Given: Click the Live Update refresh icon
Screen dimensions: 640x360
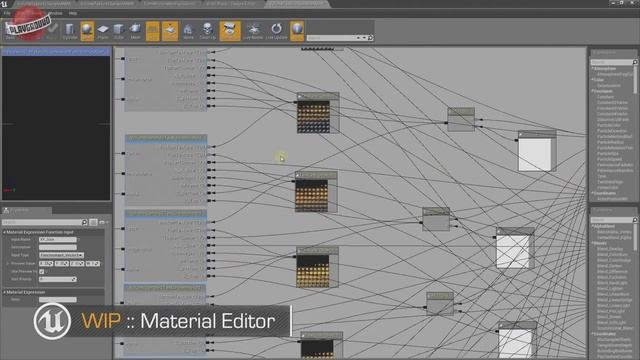Looking at the screenshot, I should click(x=277, y=31).
